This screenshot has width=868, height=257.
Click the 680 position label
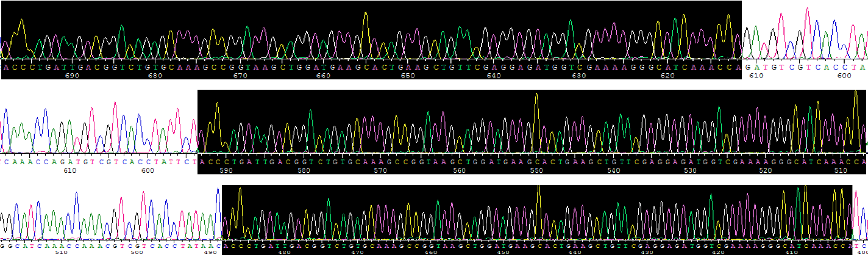[155, 76]
